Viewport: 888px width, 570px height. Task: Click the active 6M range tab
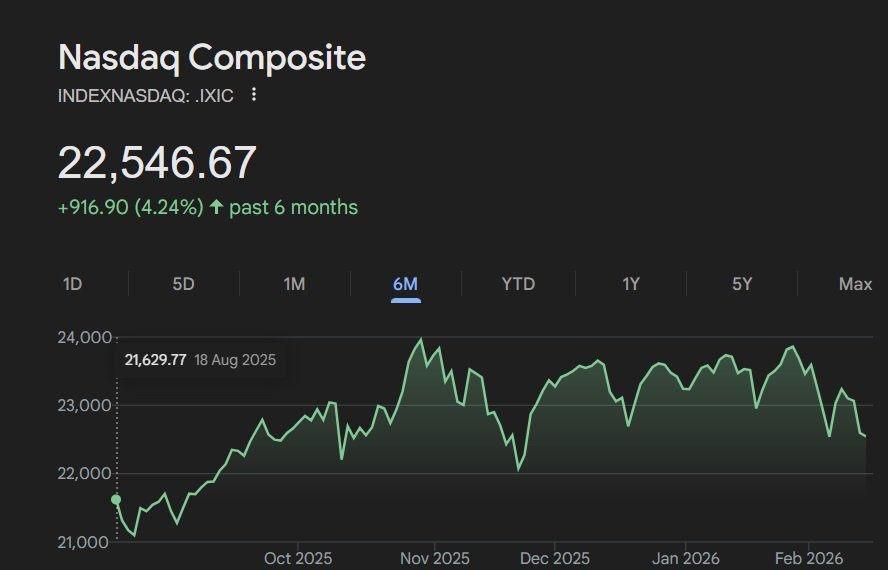[405, 284]
